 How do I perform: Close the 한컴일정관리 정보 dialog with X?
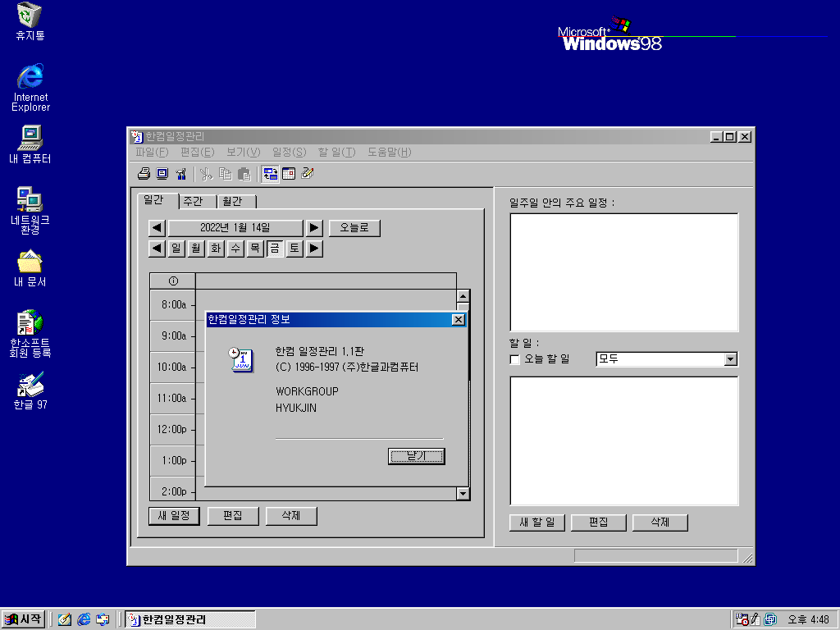point(458,320)
